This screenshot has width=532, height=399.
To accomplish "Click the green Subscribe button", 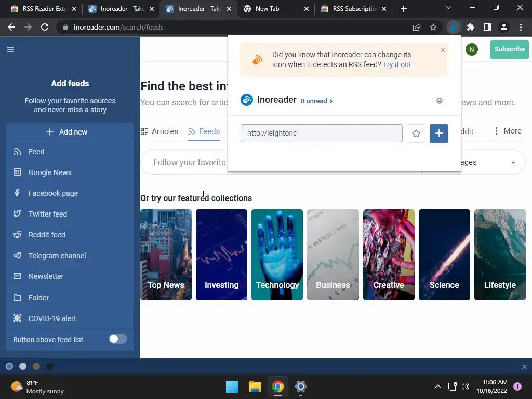I will 509,49.
